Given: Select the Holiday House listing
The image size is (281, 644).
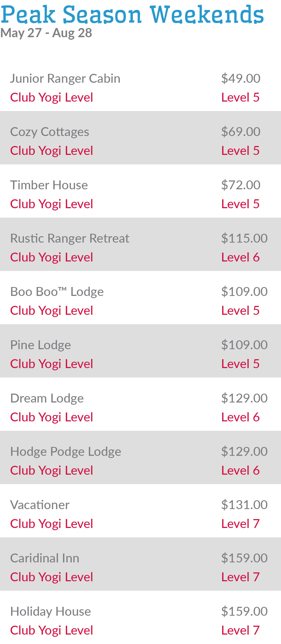Looking at the screenshot, I should (51, 612).
